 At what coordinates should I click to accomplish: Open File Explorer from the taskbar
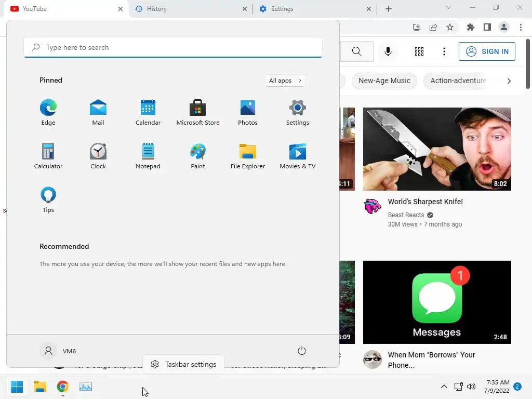39,387
